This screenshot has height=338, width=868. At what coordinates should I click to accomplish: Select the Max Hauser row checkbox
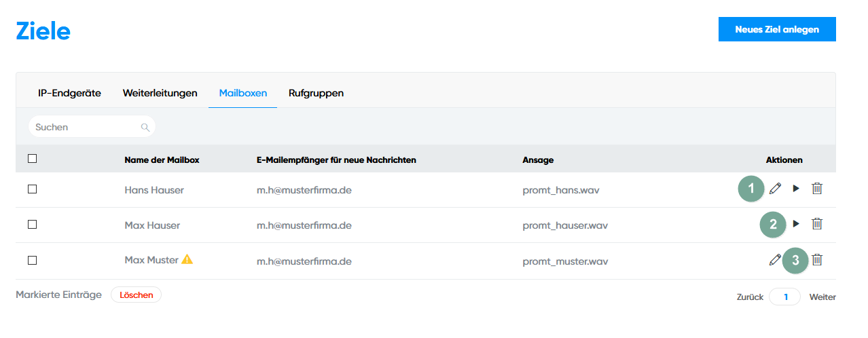click(x=32, y=225)
